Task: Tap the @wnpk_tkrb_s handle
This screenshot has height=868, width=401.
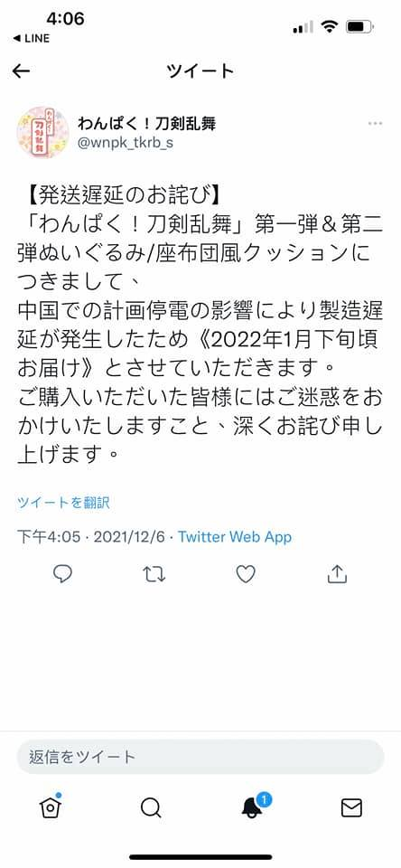Action: (x=125, y=143)
